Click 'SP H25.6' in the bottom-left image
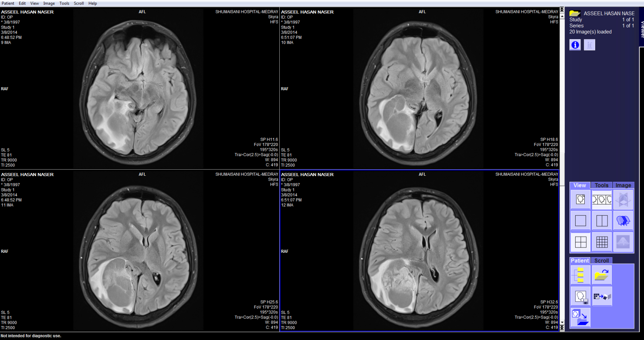 point(268,302)
